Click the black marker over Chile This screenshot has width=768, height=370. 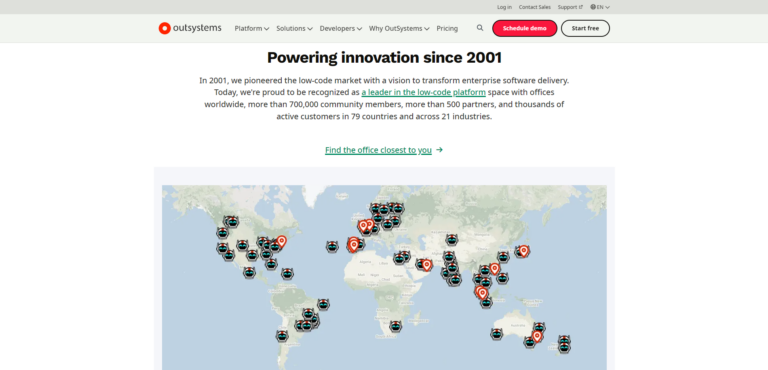(x=282, y=336)
